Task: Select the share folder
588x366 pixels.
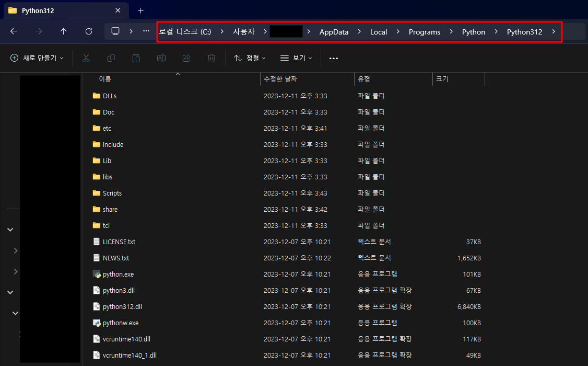Action: coord(110,210)
